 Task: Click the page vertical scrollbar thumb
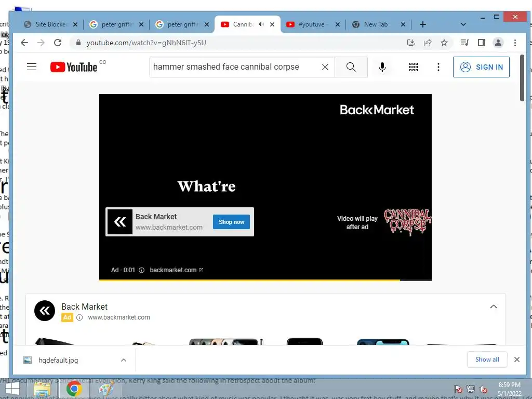click(522, 78)
